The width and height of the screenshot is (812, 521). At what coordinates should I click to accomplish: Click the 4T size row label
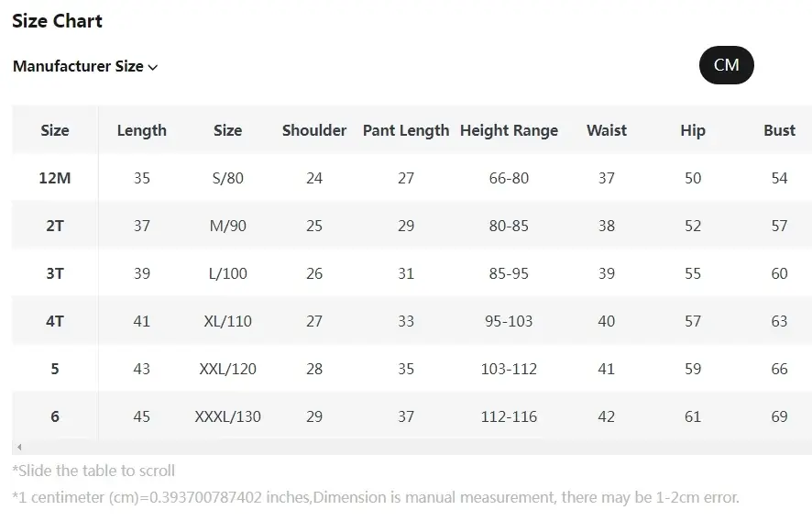[x=55, y=321]
